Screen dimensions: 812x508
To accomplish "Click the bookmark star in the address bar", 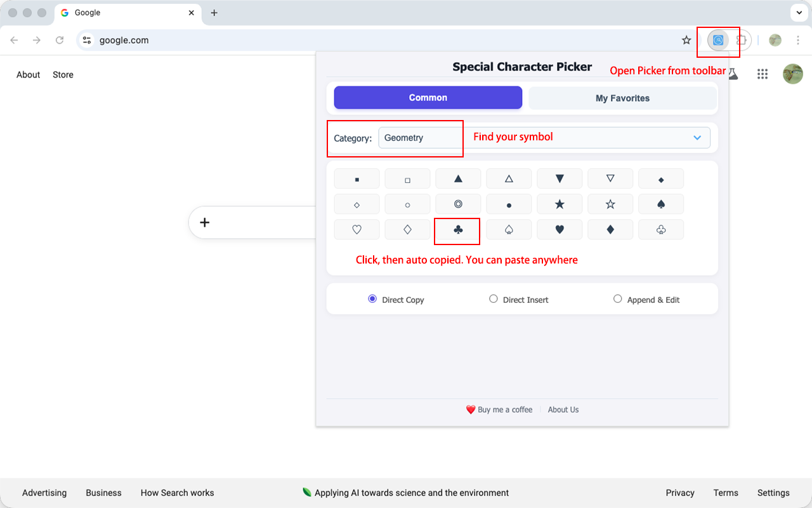I will pyautogui.click(x=686, y=39).
